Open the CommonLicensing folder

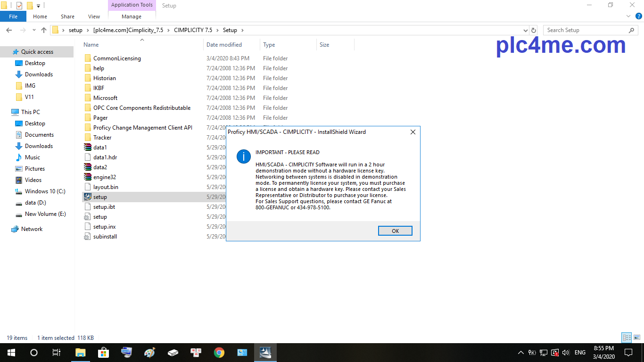coord(116,58)
